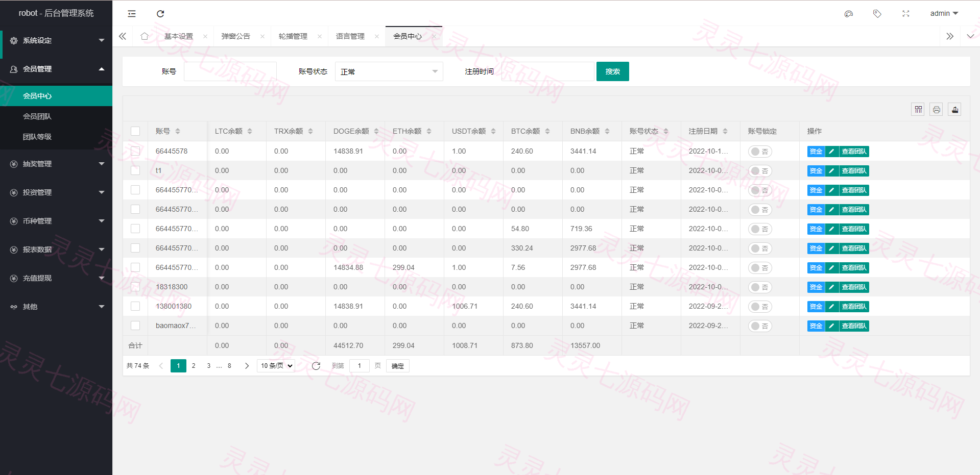Open column filter icon above table
This screenshot has width=980, height=475.
click(x=918, y=109)
